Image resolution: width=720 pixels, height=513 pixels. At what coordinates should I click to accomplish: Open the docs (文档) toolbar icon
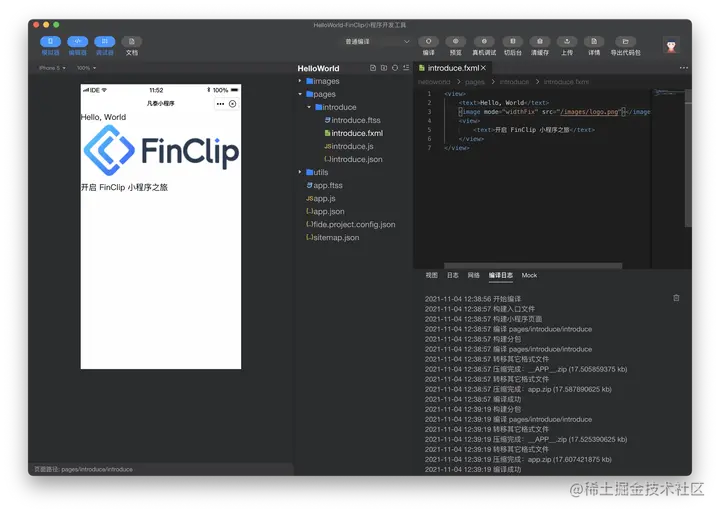(131, 42)
